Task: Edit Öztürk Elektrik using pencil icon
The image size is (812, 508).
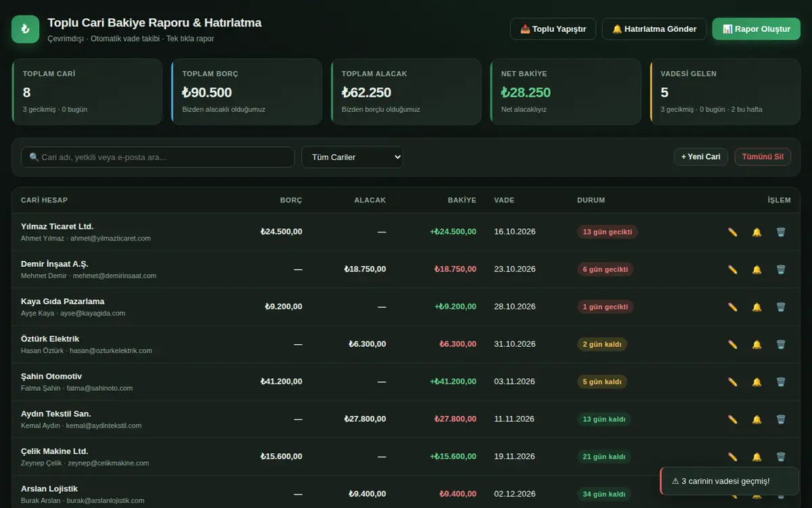Action: [x=732, y=344]
